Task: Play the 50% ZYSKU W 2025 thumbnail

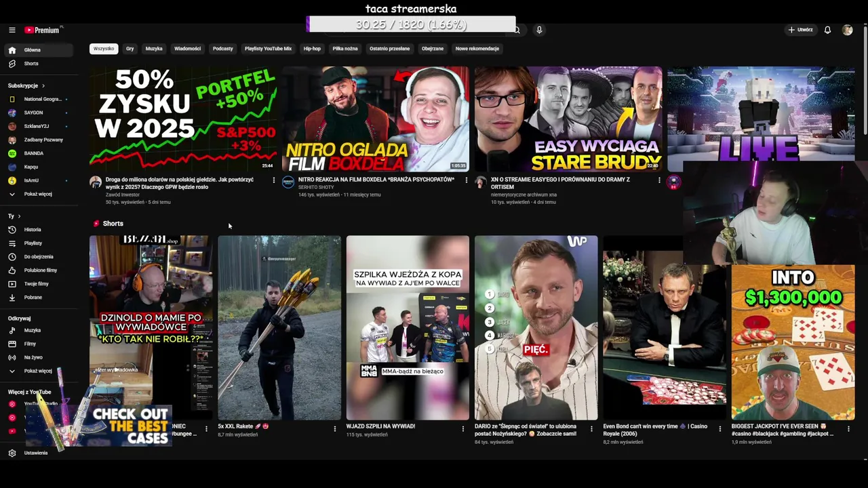Action: click(x=183, y=119)
